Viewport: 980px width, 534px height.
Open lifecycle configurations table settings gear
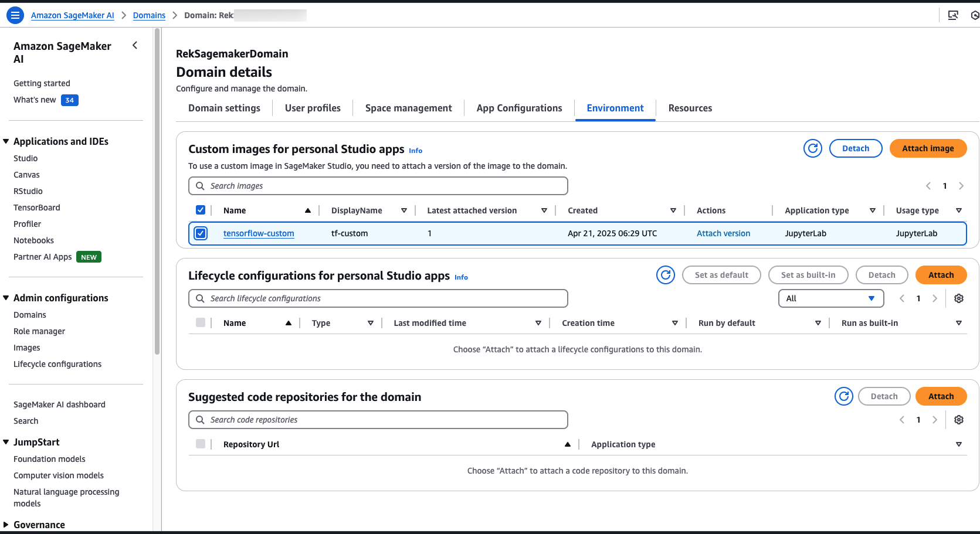tap(959, 298)
